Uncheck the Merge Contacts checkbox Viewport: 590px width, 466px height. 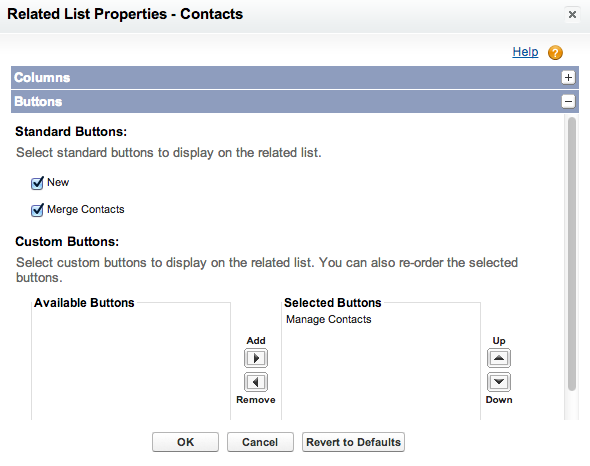point(37,210)
